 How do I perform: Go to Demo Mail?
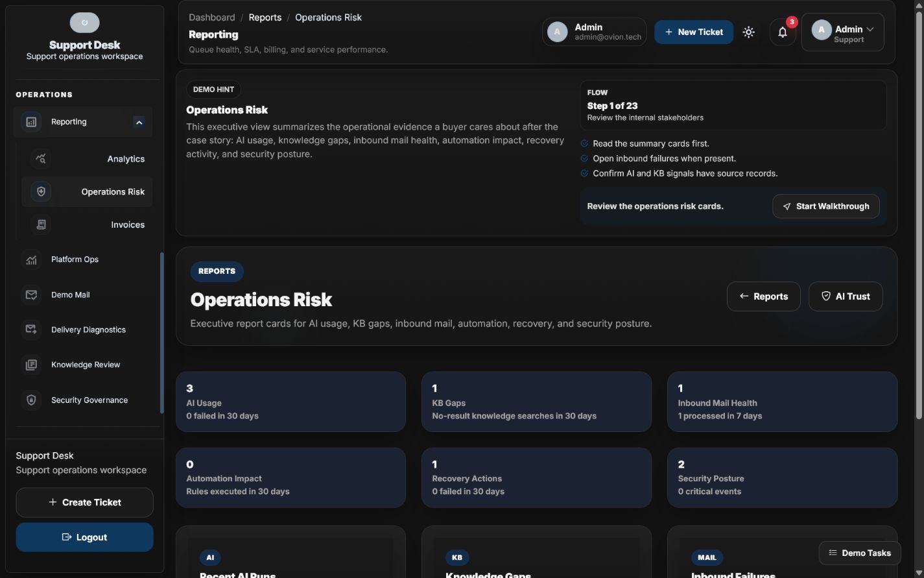point(82,295)
